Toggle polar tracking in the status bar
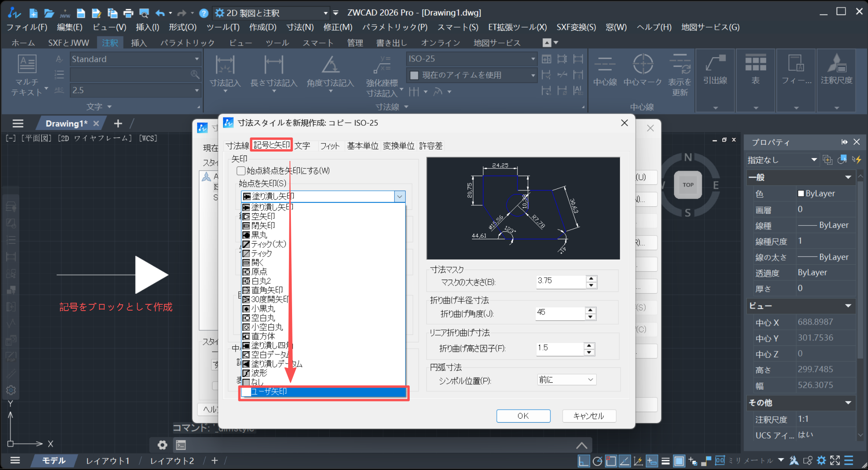 coord(597,461)
